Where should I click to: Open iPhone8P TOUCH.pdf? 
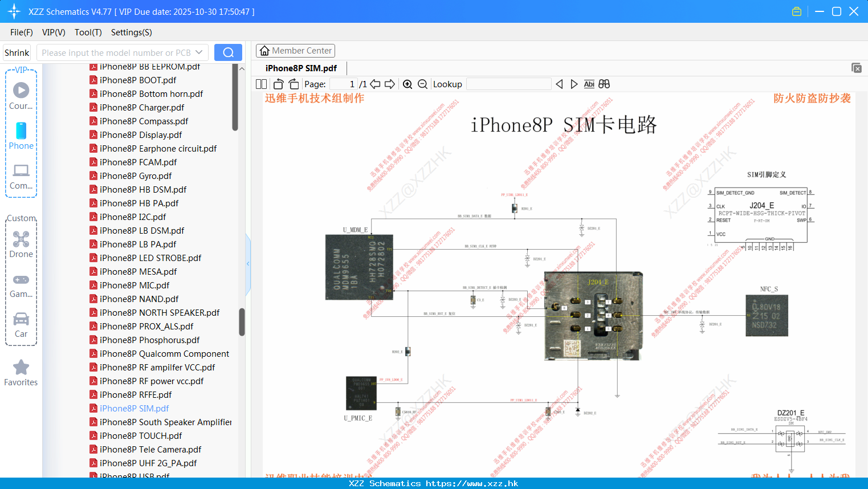coord(141,436)
